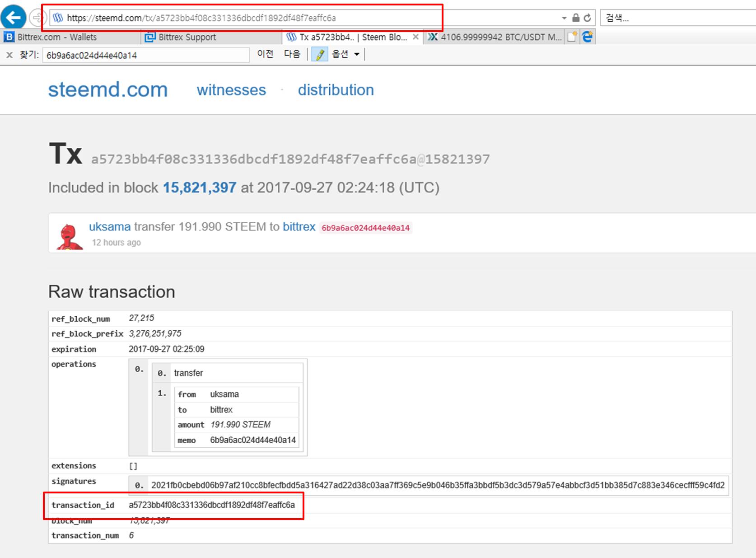This screenshot has height=558, width=756.
Task: Click the browser back arrow button
Action: 13,18
